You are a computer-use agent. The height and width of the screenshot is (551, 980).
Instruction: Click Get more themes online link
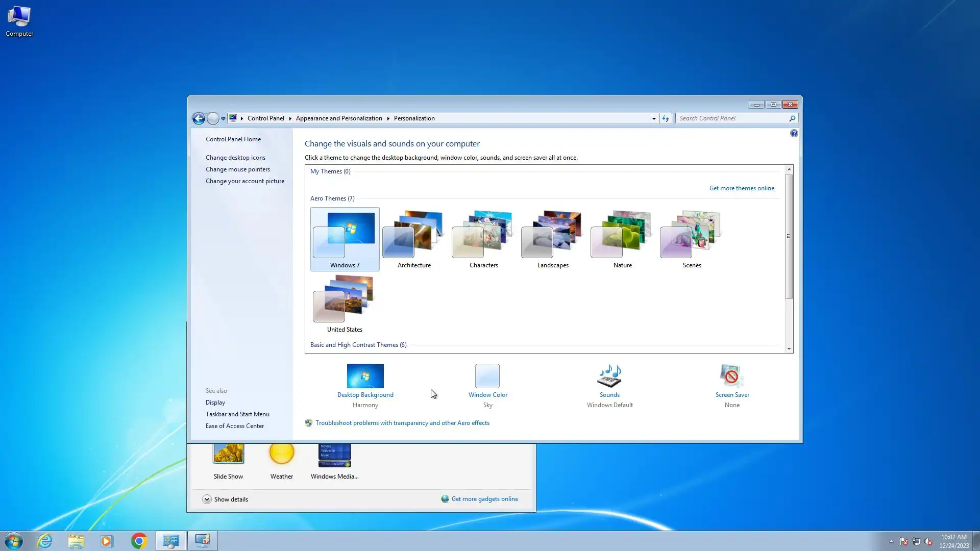[x=741, y=188]
